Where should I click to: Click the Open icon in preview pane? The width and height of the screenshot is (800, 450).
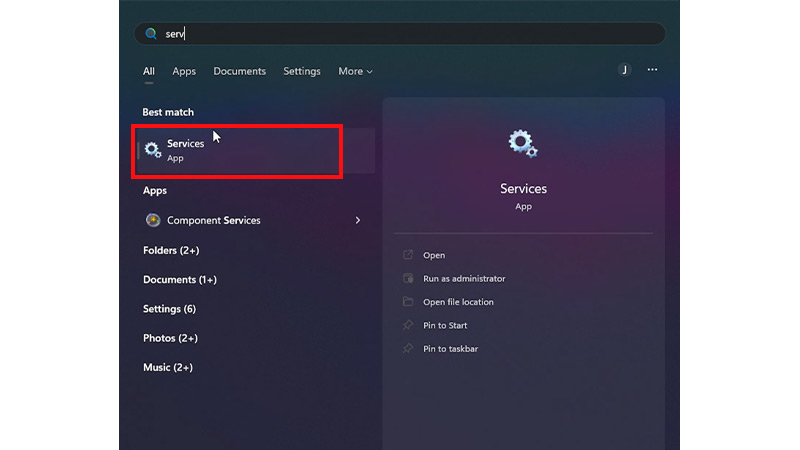tap(408, 255)
